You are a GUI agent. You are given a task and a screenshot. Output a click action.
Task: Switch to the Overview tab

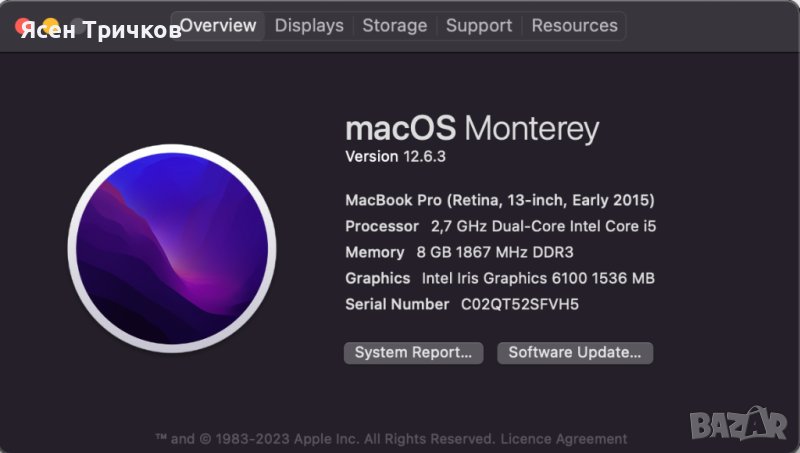(218, 25)
